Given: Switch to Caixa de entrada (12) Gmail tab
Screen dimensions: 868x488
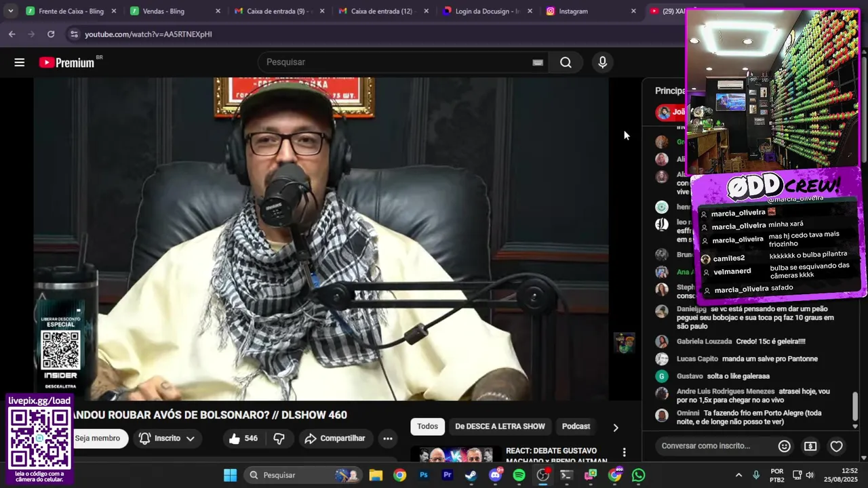Looking at the screenshot, I should (383, 11).
